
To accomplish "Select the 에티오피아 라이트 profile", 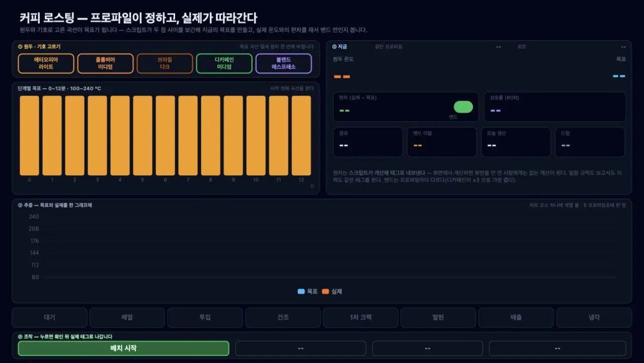I will point(46,63).
